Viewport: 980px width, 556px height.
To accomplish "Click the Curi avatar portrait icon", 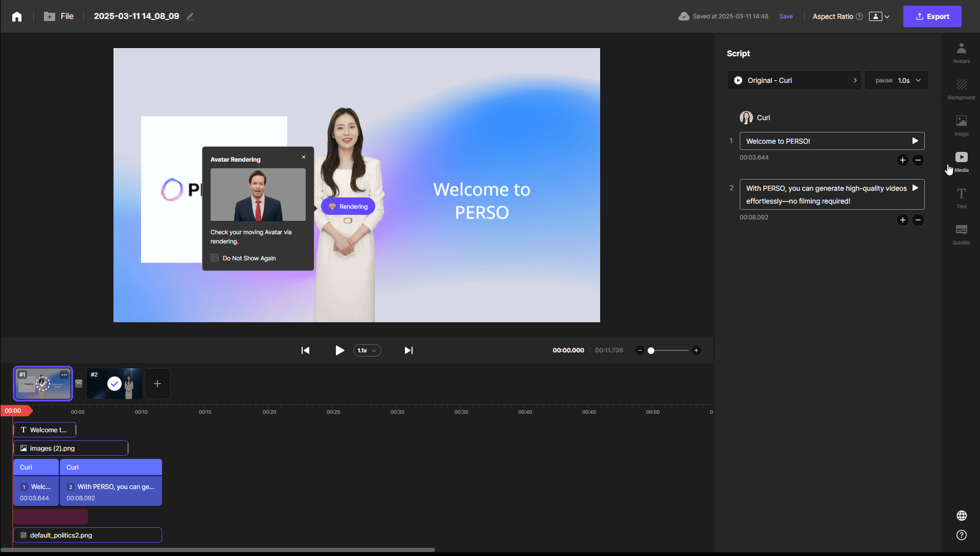I will (x=746, y=118).
